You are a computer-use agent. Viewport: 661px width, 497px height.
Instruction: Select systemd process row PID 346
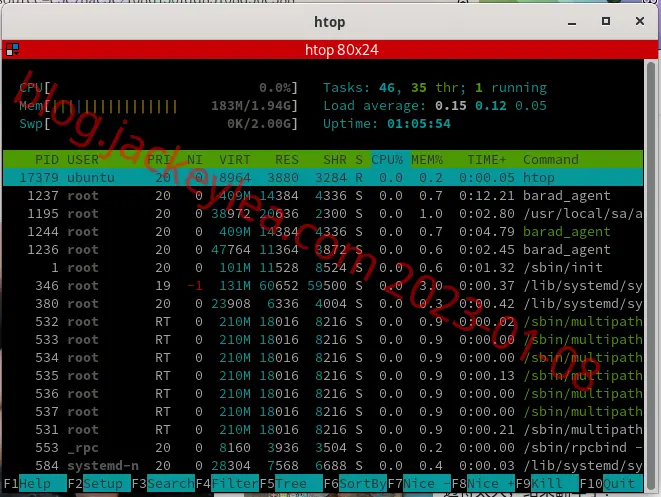click(x=323, y=286)
